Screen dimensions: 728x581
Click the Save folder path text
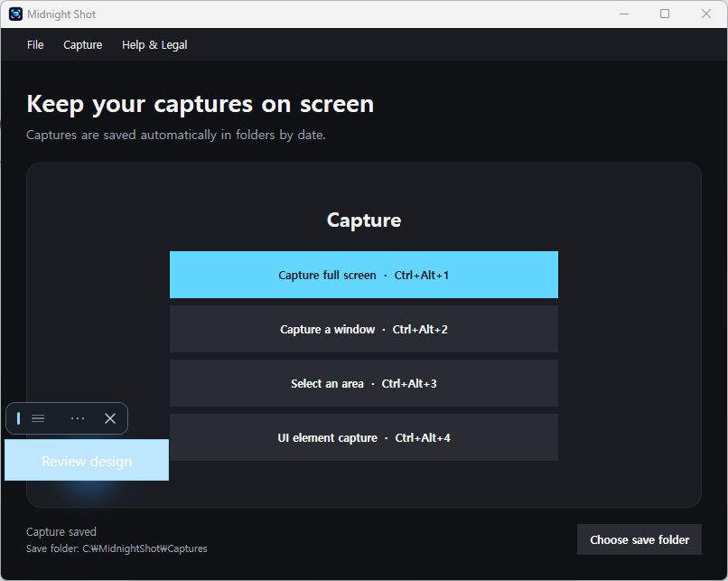(x=117, y=548)
